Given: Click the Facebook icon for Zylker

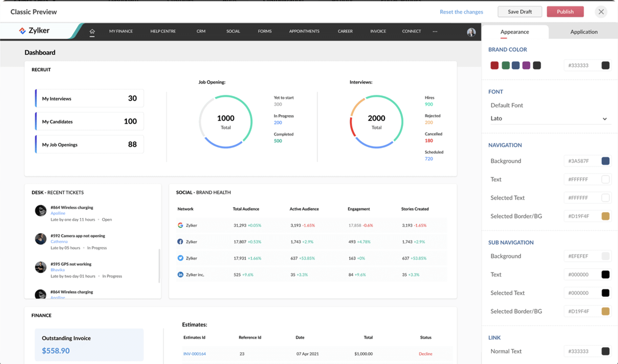Looking at the screenshot, I should pos(180,241).
